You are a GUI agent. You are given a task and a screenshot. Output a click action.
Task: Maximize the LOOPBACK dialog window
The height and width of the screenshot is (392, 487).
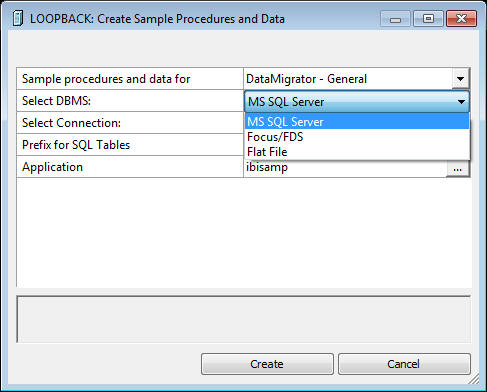[x=428, y=19]
